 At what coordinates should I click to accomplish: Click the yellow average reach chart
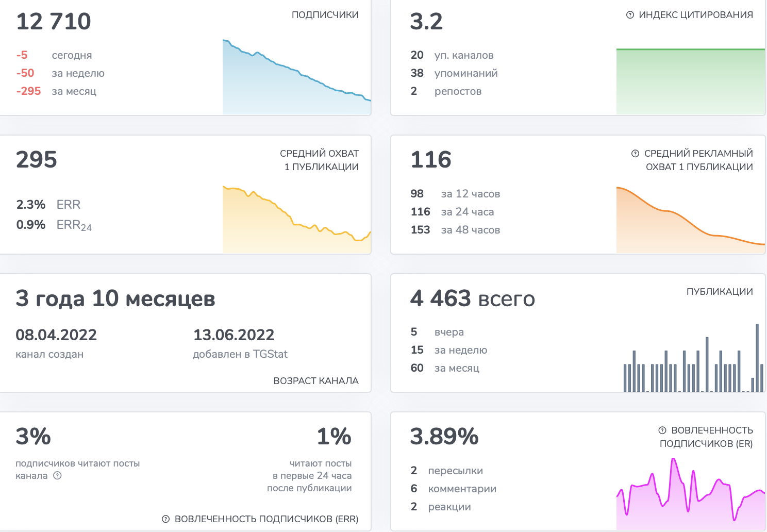point(297,219)
